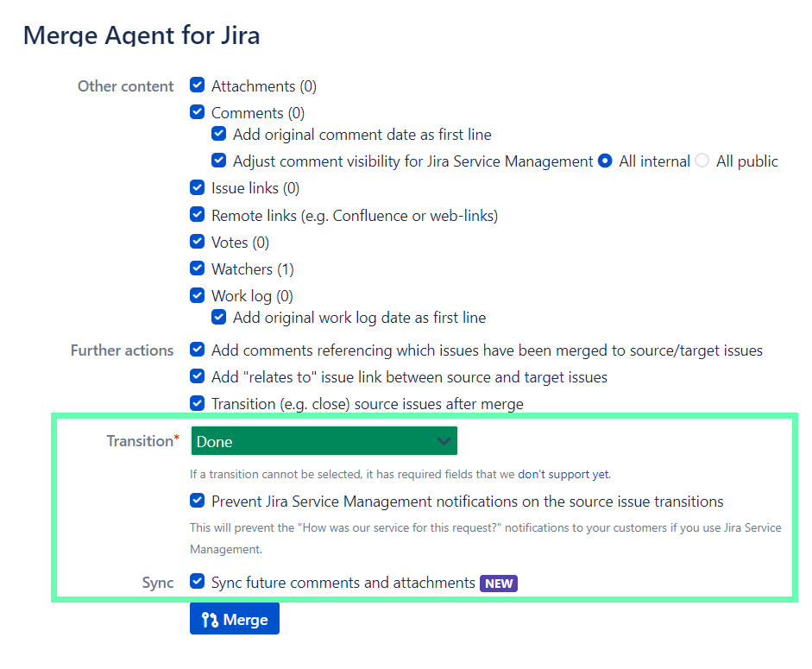Disable adding 'relates to' issue link
The width and height of the screenshot is (812, 669).
click(x=197, y=376)
